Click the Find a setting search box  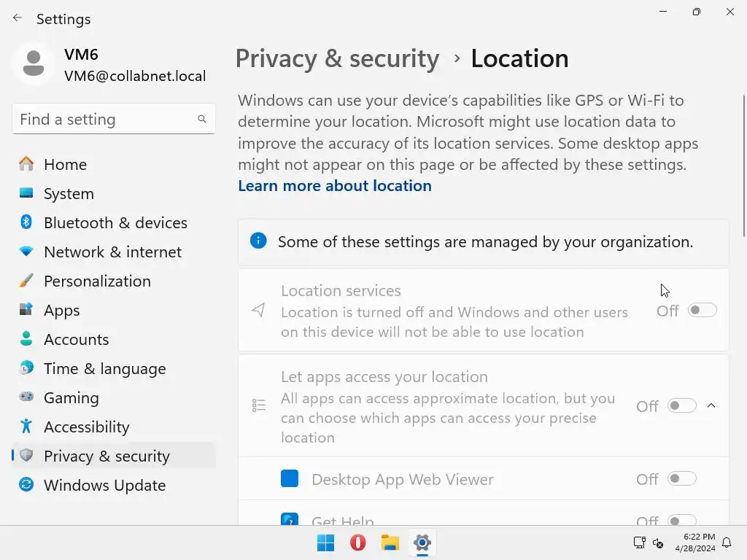[x=106, y=119]
